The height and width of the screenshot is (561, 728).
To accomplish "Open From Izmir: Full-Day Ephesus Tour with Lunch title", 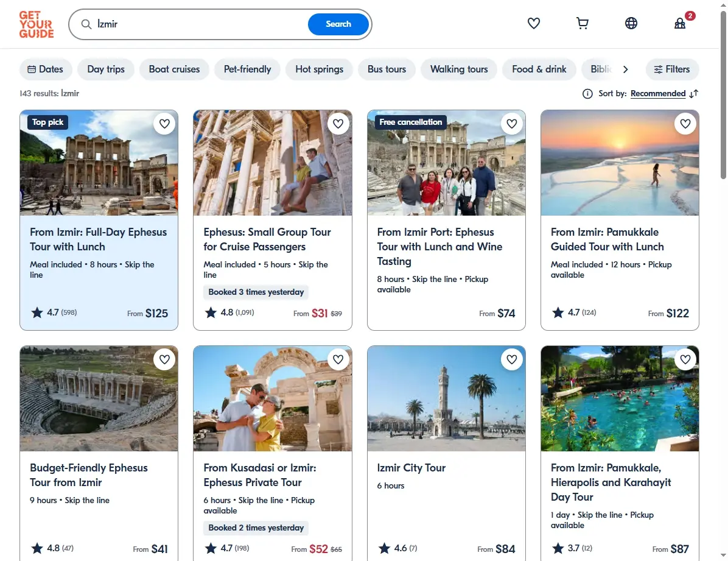I will coord(99,239).
